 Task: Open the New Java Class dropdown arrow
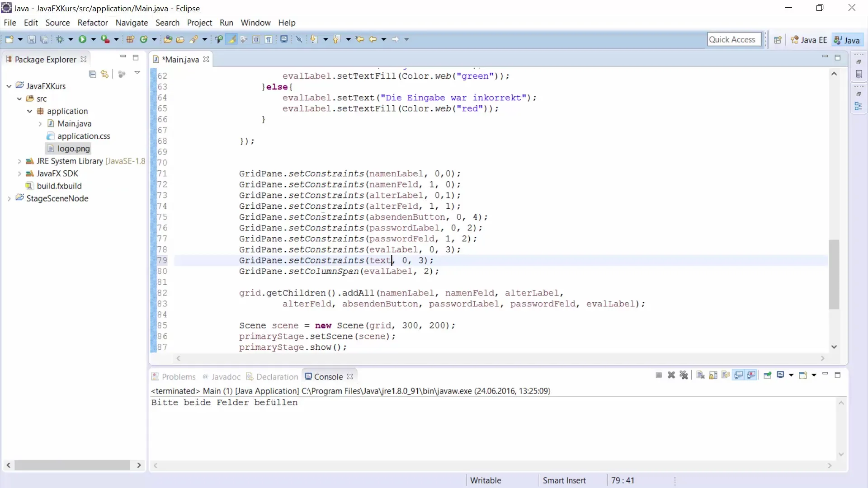click(154, 39)
